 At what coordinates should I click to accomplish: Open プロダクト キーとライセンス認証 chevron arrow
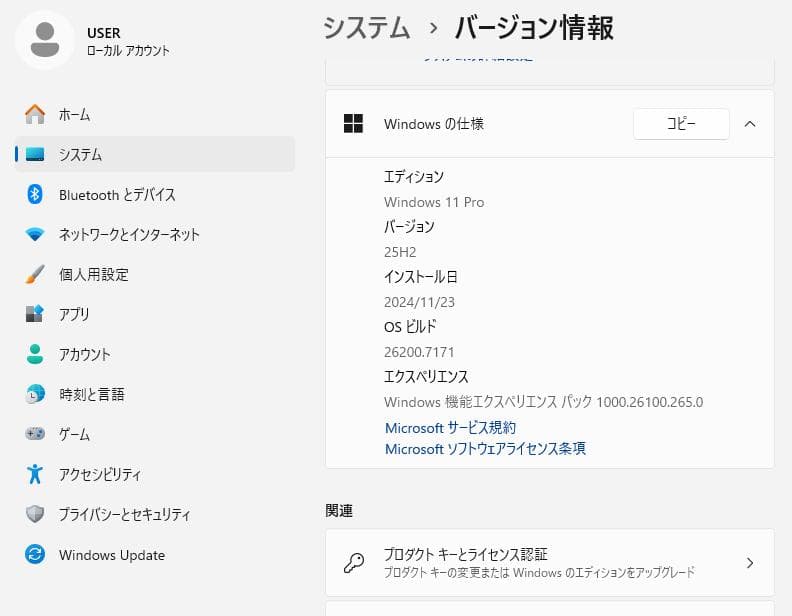[750, 563]
